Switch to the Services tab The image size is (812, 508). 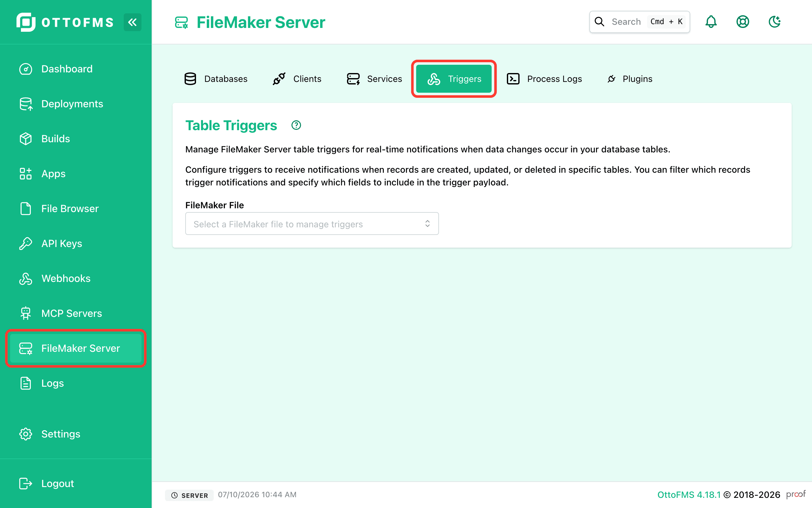(x=374, y=79)
